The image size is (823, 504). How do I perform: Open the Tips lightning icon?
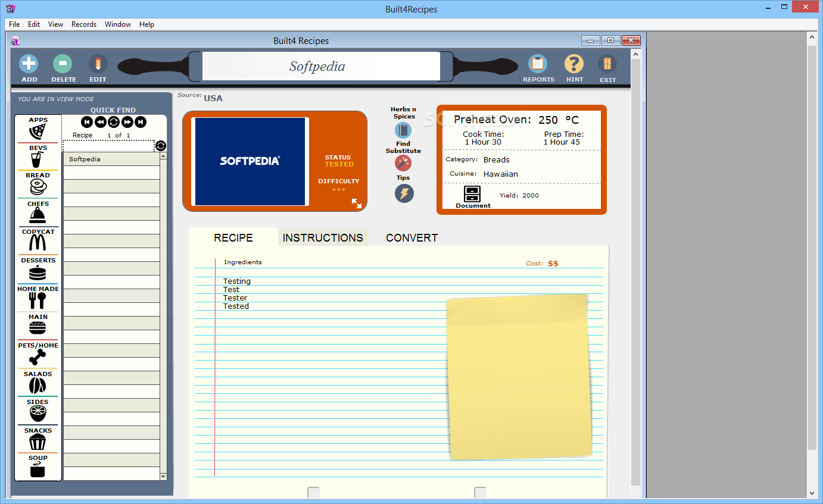point(404,193)
